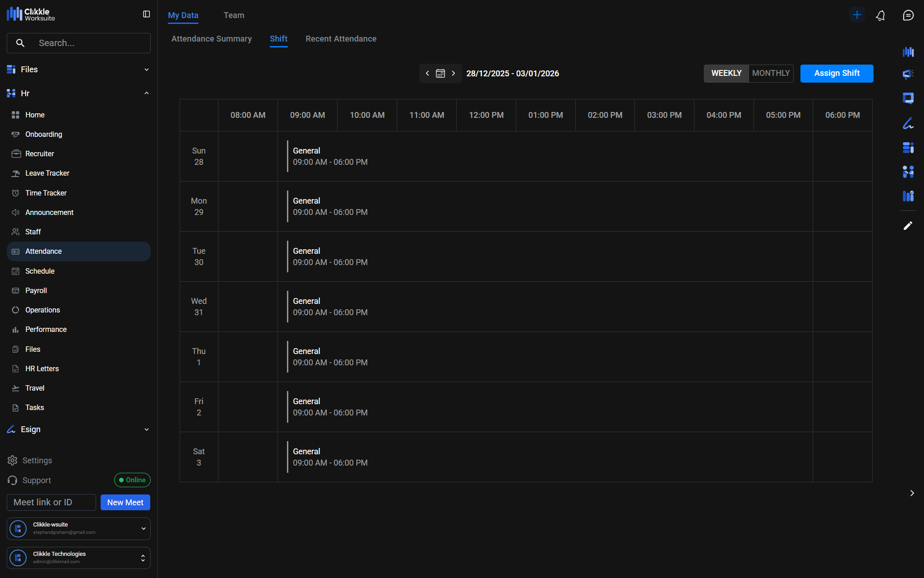This screenshot has width=924, height=578.
Task: Switch view to MONTHLY
Action: pyautogui.click(x=771, y=73)
